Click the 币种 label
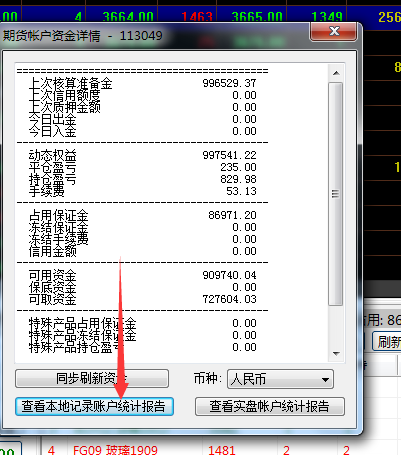The height and width of the screenshot is (455, 401). point(208,379)
